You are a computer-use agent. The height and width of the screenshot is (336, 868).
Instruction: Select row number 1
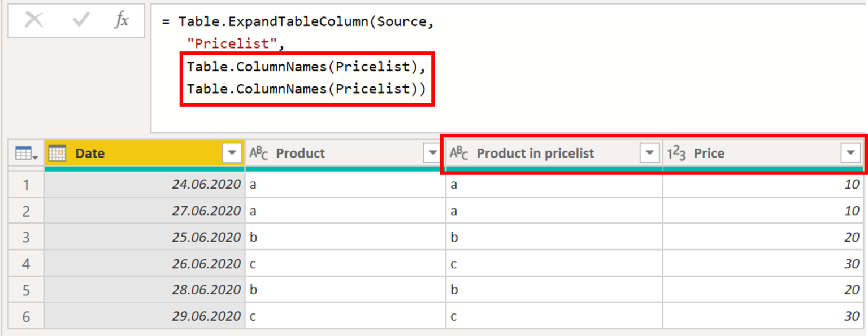click(x=26, y=185)
